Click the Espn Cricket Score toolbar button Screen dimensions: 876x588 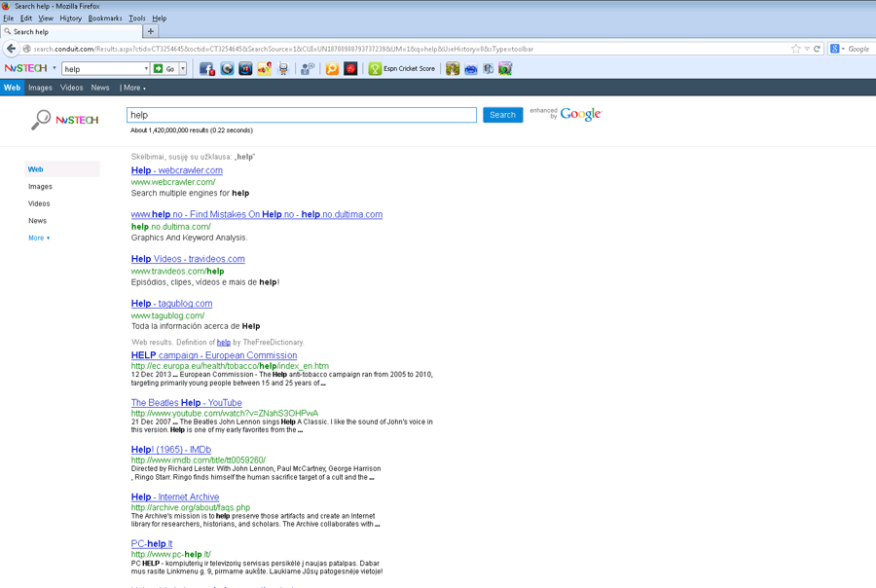coord(402,69)
